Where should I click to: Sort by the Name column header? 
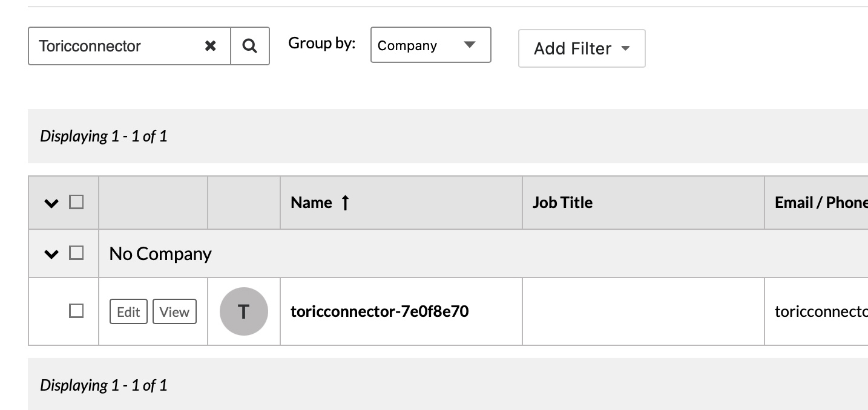(x=311, y=203)
